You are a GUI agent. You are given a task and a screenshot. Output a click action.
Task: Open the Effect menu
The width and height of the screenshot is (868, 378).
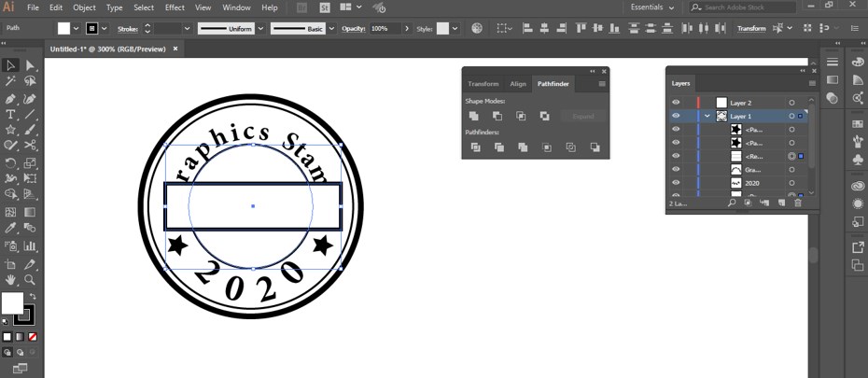[x=175, y=7]
